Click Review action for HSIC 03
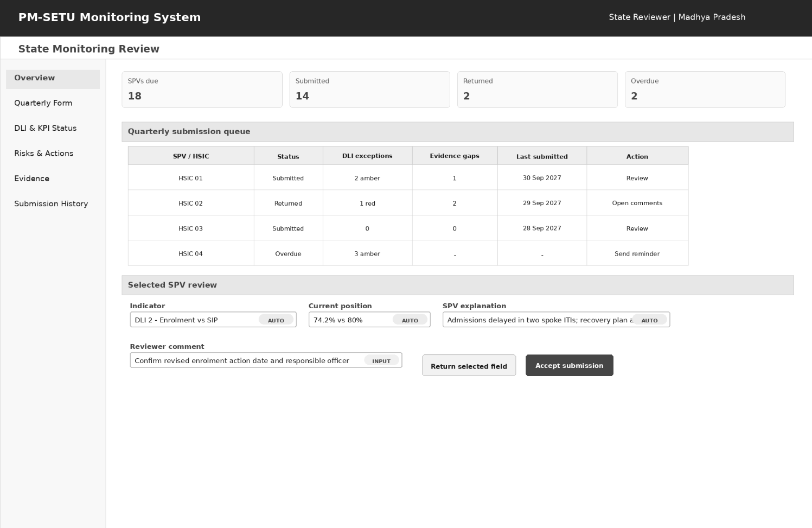Image resolution: width=812 pixels, height=528 pixels. pos(637,228)
